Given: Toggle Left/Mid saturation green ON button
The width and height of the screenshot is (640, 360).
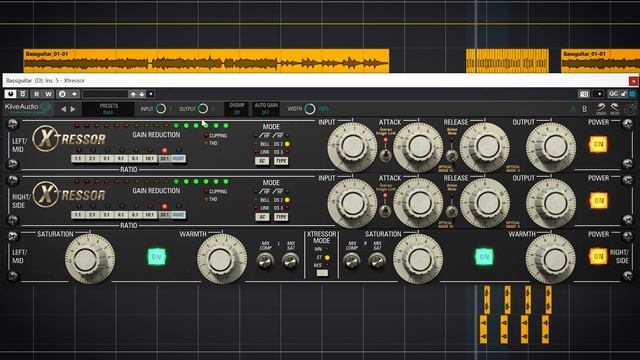Looking at the screenshot, I should click(156, 257).
